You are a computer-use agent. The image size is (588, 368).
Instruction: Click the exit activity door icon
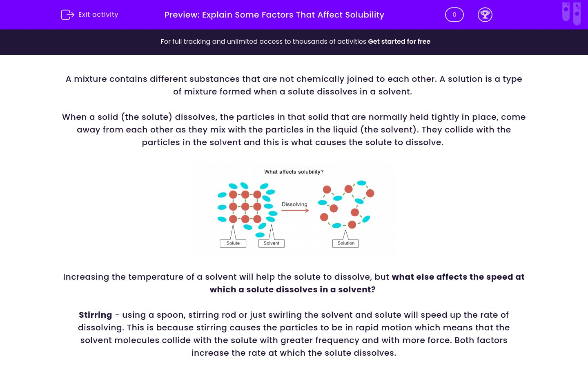point(67,14)
